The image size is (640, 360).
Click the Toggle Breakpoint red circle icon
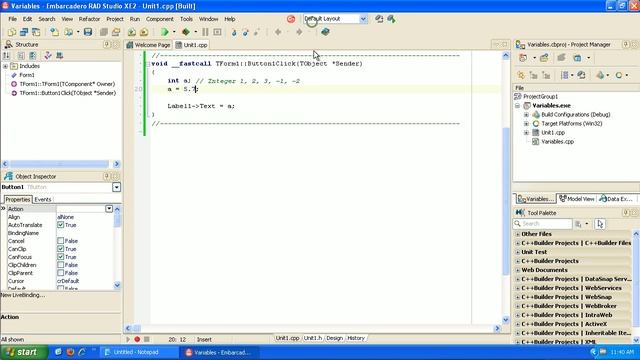click(137, 339)
